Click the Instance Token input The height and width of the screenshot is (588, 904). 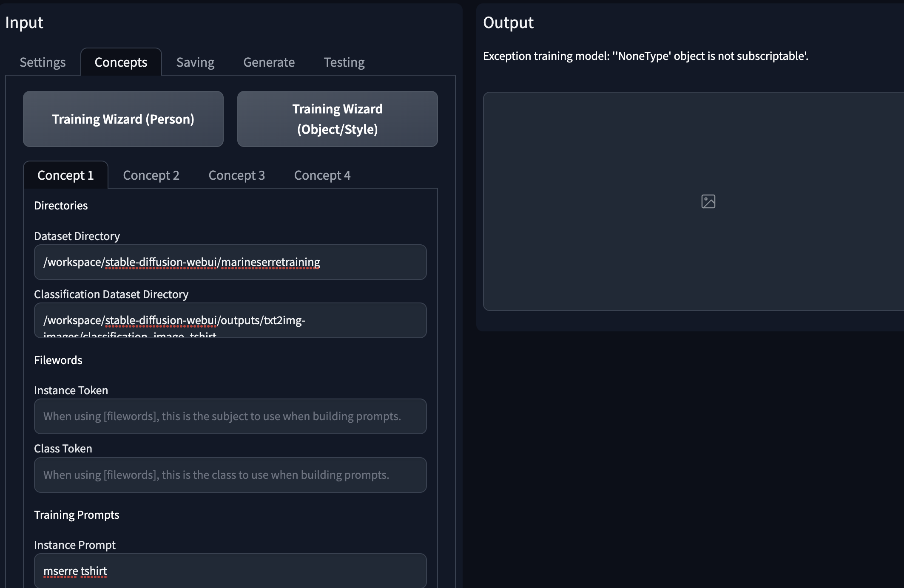point(230,416)
